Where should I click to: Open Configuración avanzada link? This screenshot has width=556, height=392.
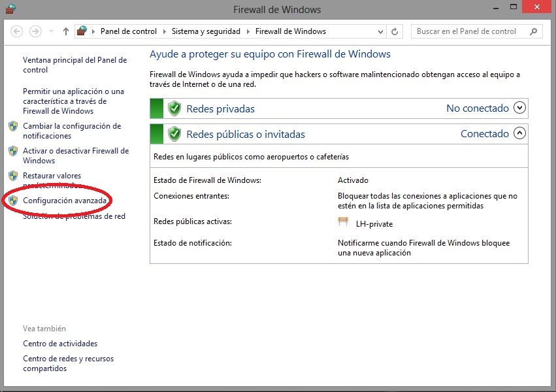pyautogui.click(x=65, y=201)
